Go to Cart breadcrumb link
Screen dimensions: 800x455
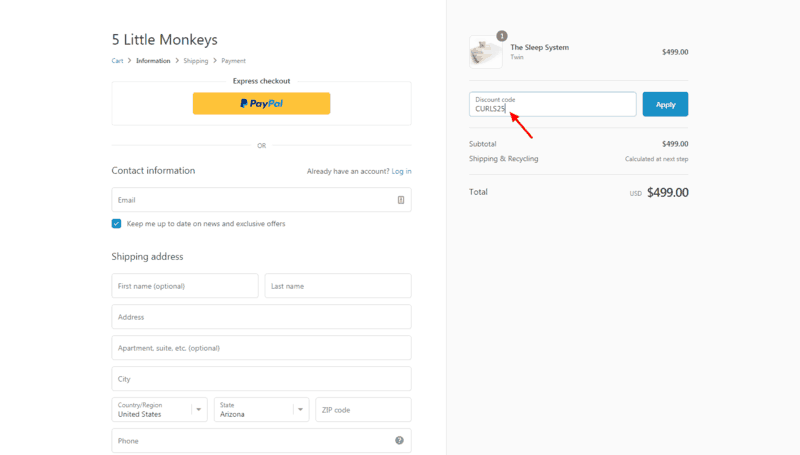click(x=117, y=61)
